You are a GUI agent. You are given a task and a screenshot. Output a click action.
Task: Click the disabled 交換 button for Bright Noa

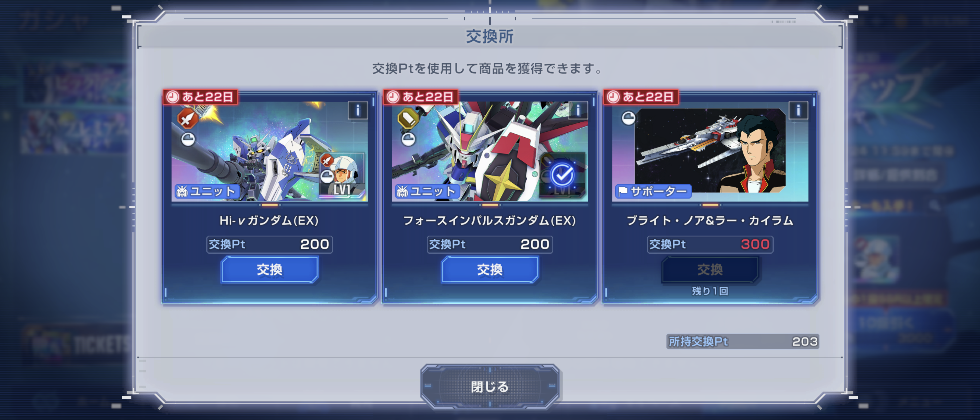tap(710, 270)
